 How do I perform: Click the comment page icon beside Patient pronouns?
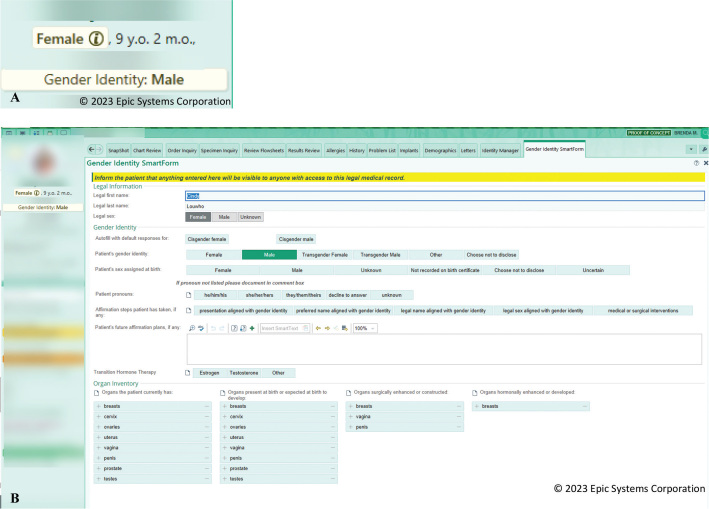tap(189, 295)
